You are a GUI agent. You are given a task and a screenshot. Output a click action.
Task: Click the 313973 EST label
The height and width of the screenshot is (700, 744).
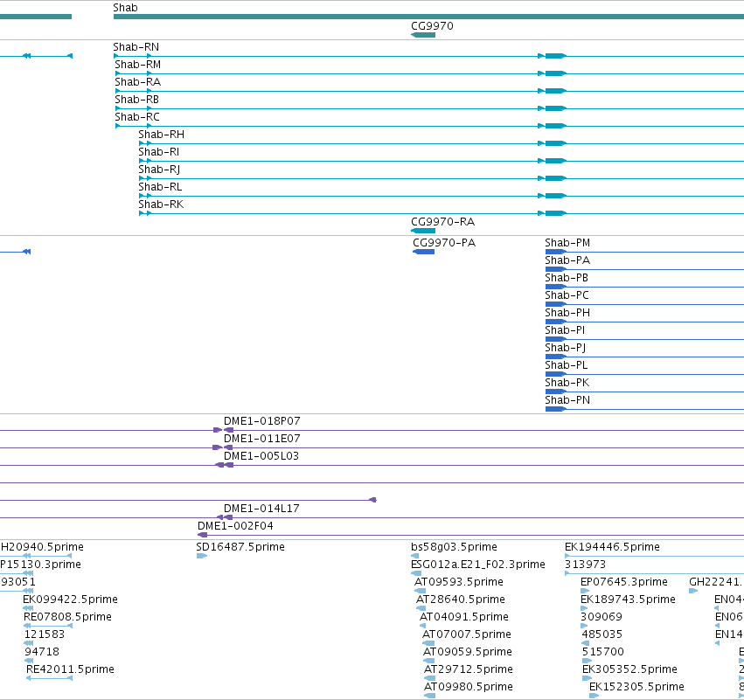click(585, 565)
